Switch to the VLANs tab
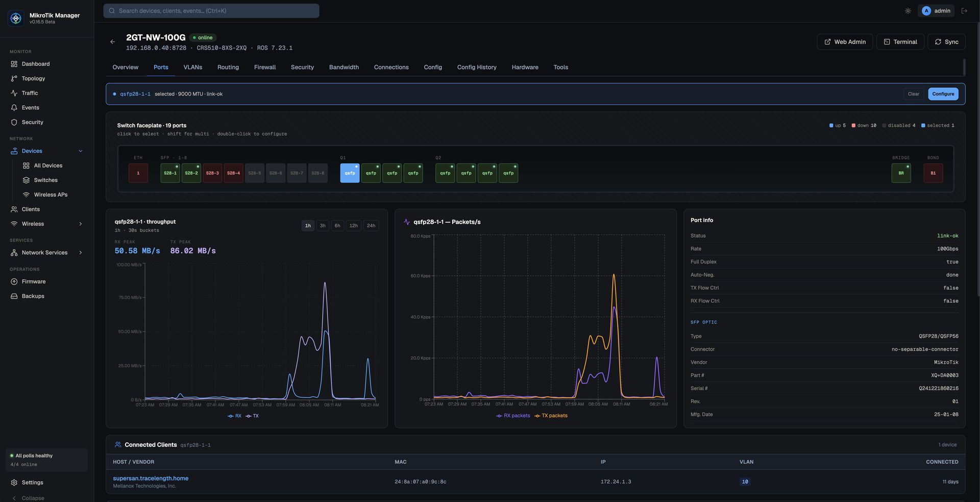The height and width of the screenshot is (502, 980). click(x=193, y=67)
